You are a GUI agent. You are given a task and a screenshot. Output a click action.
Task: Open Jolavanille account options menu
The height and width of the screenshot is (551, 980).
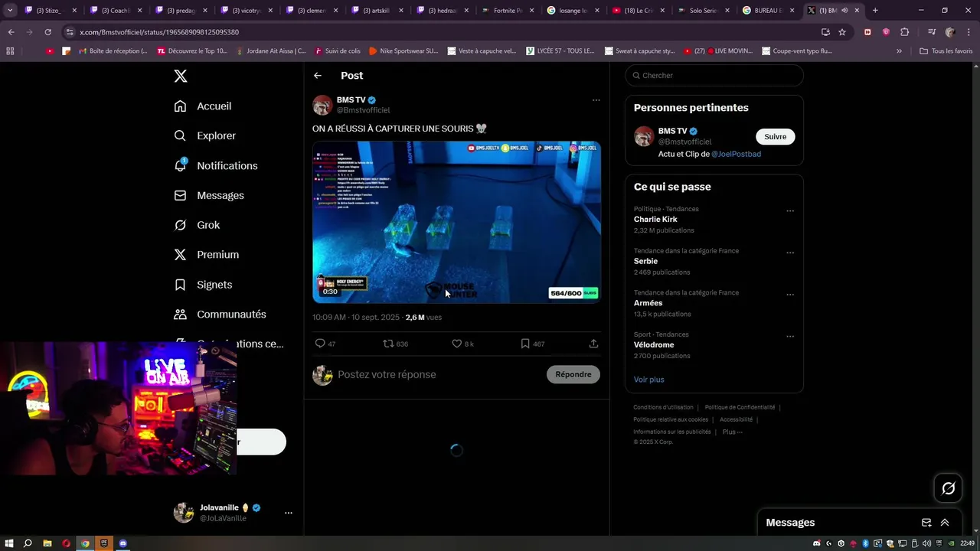tap(289, 513)
